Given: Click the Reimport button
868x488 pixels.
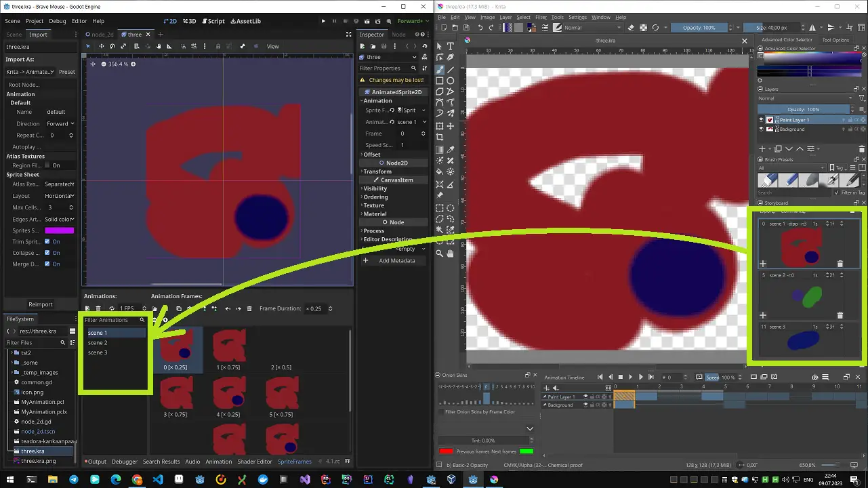Looking at the screenshot, I should [x=41, y=304].
